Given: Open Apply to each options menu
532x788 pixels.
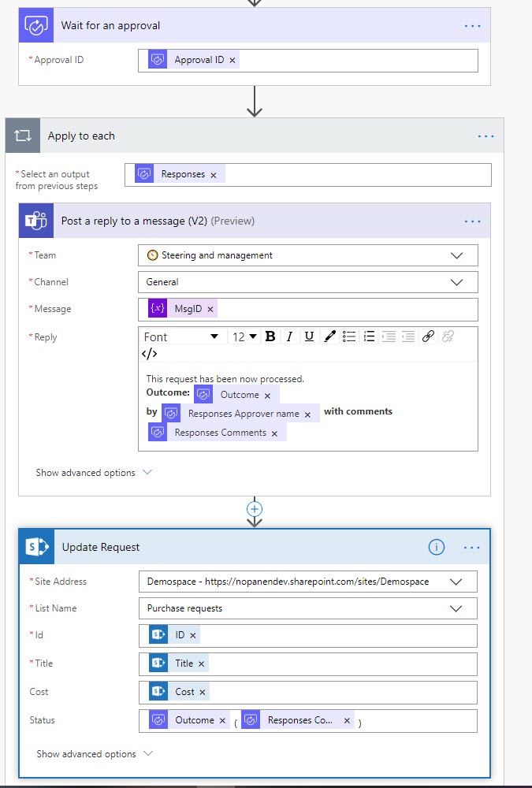Looking at the screenshot, I should click(486, 136).
